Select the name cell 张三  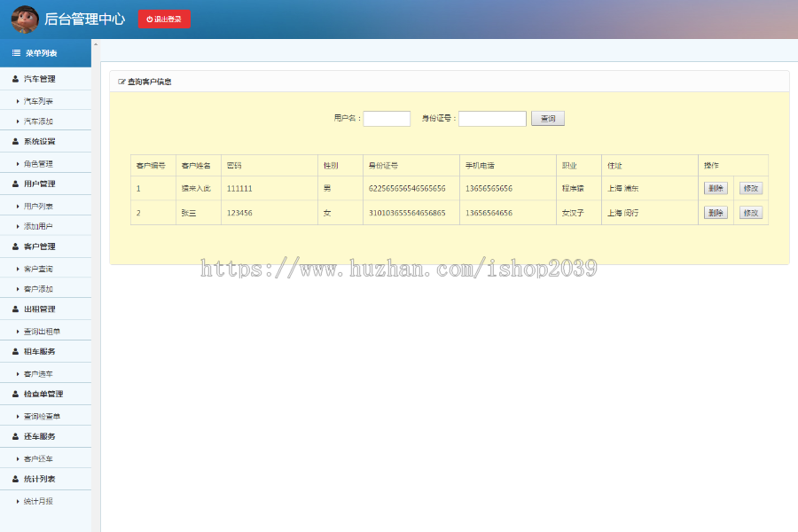point(189,213)
